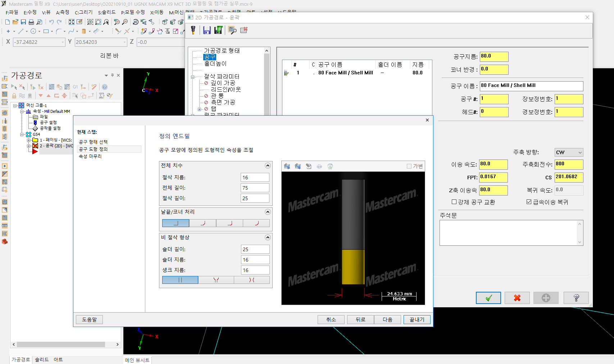614x364 pixels.
Task: Collapse the 전체 치수 section
Action: point(268,166)
